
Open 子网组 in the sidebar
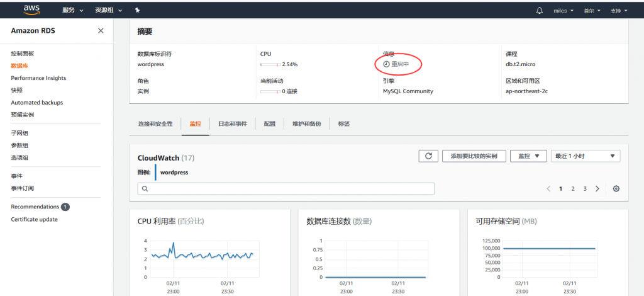(19, 134)
